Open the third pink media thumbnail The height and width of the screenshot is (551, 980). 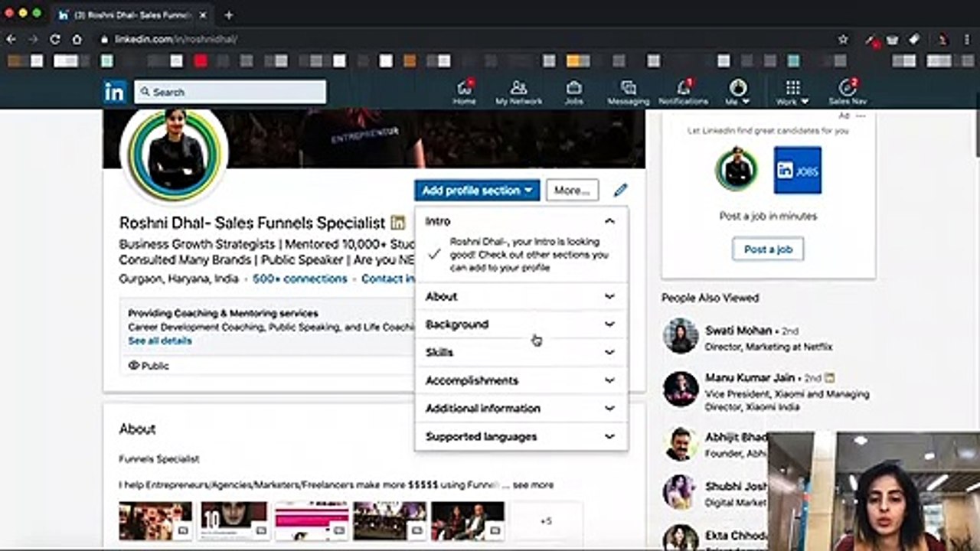[312, 521]
